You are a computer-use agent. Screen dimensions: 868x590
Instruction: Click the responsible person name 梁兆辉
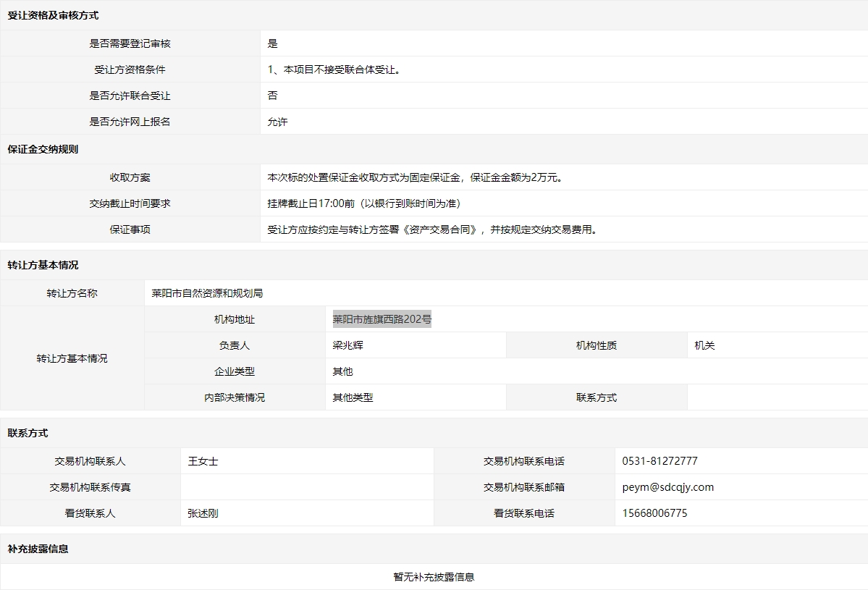(x=347, y=345)
